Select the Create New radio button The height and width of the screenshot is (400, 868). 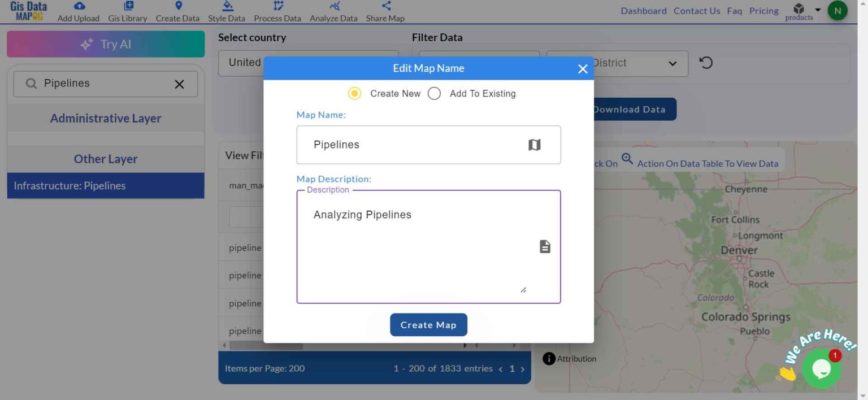point(354,93)
